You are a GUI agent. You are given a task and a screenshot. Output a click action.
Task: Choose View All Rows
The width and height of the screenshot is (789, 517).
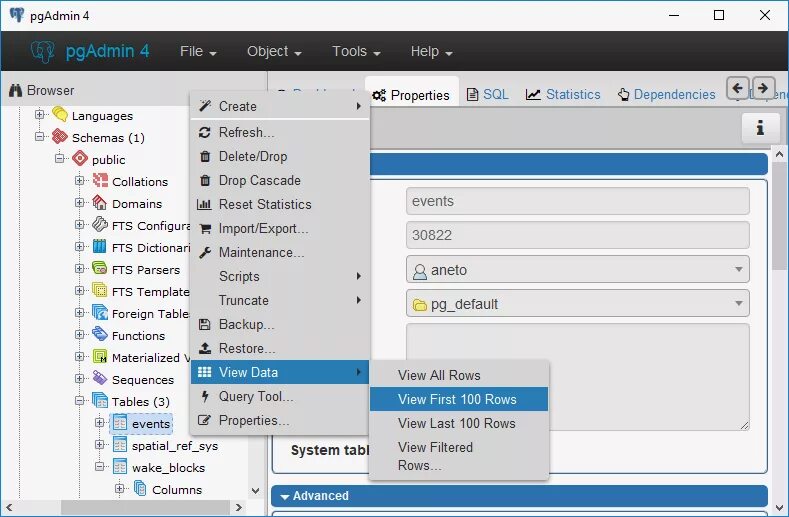[x=459, y=375]
